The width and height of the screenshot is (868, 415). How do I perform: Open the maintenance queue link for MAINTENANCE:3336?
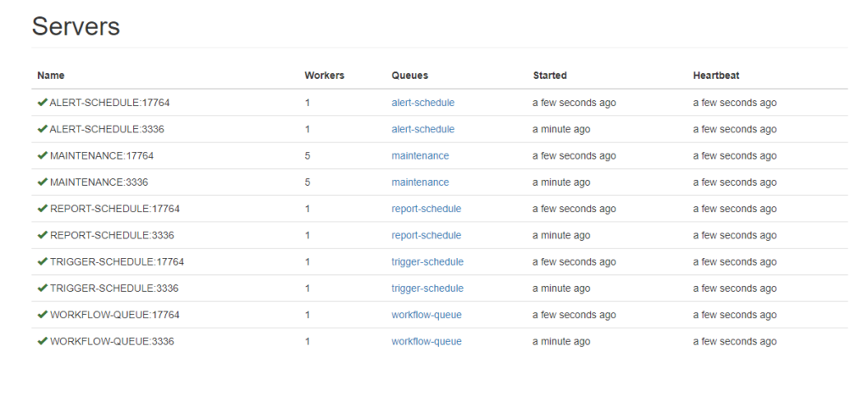(420, 182)
